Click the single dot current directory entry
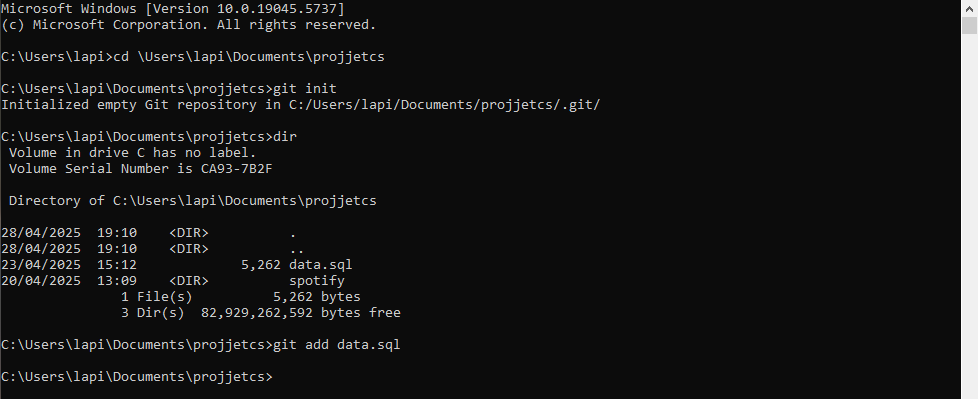The height and width of the screenshot is (399, 978). pyautogui.click(x=293, y=235)
